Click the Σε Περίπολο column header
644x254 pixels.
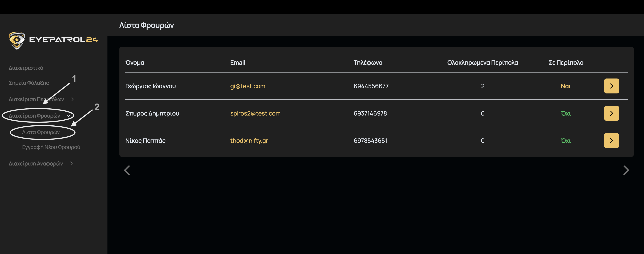[566, 62]
